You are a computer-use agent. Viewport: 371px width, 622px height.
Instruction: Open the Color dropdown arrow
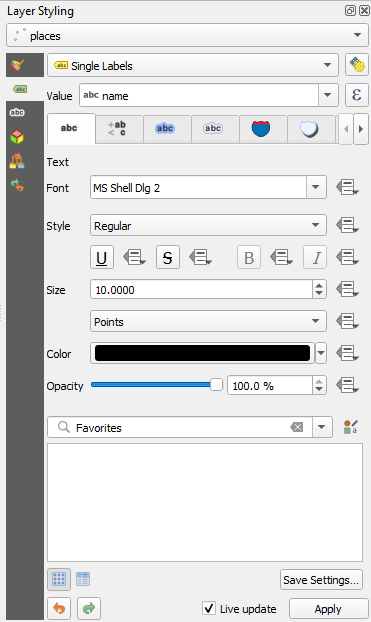coord(321,353)
